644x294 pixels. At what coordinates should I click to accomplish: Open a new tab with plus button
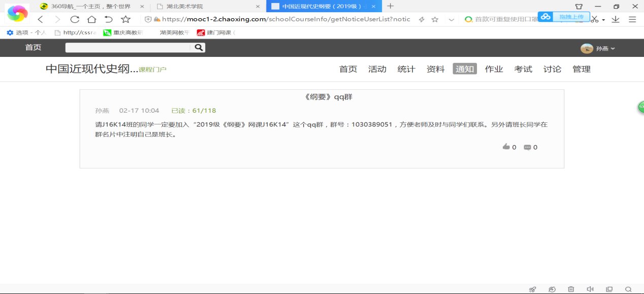click(x=390, y=6)
